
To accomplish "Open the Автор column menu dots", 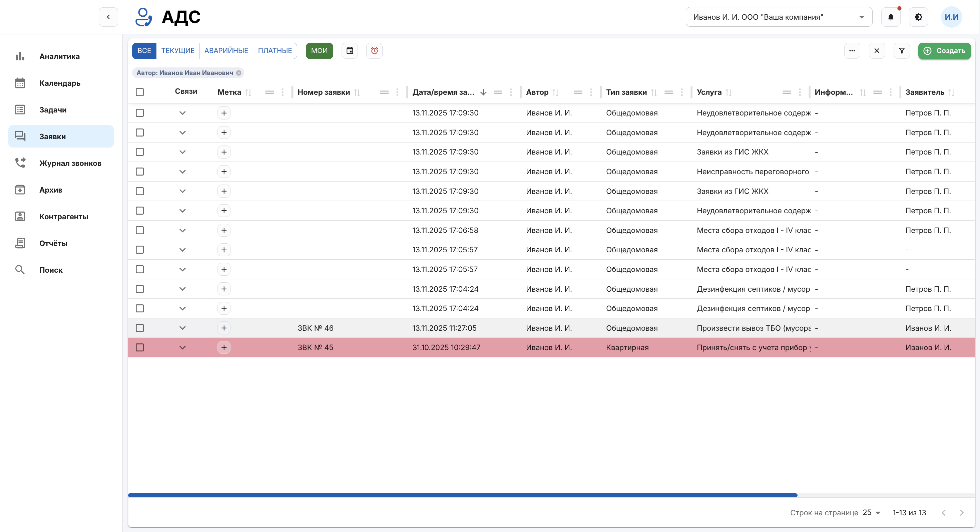I will click(x=591, y=92).
